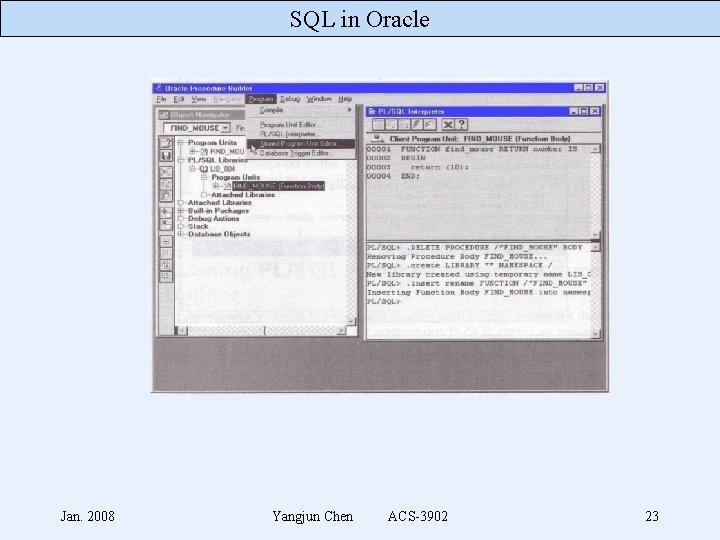Collapse the LIB_004 library node
The width and height of the screenshot is (720, 540).
click(x=193, y=169)
